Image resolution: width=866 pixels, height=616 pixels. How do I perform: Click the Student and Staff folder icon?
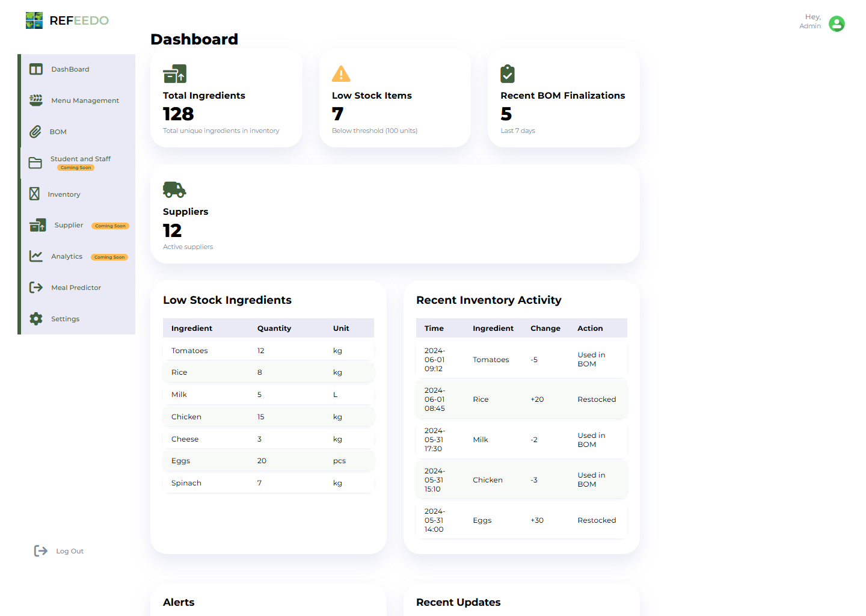pos(35,163)
